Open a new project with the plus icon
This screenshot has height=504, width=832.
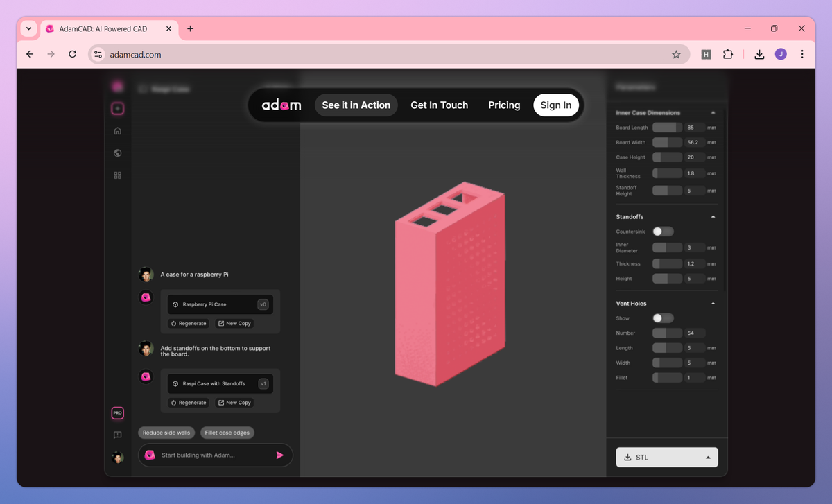[118, 108]
